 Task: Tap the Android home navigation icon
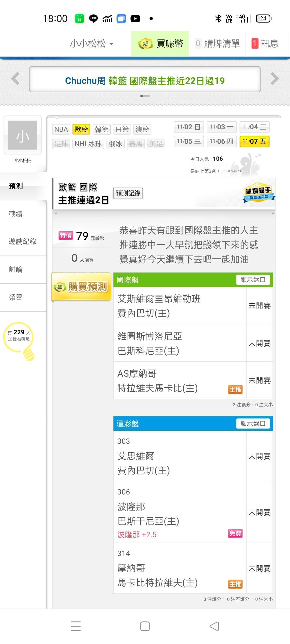[145, 626]
